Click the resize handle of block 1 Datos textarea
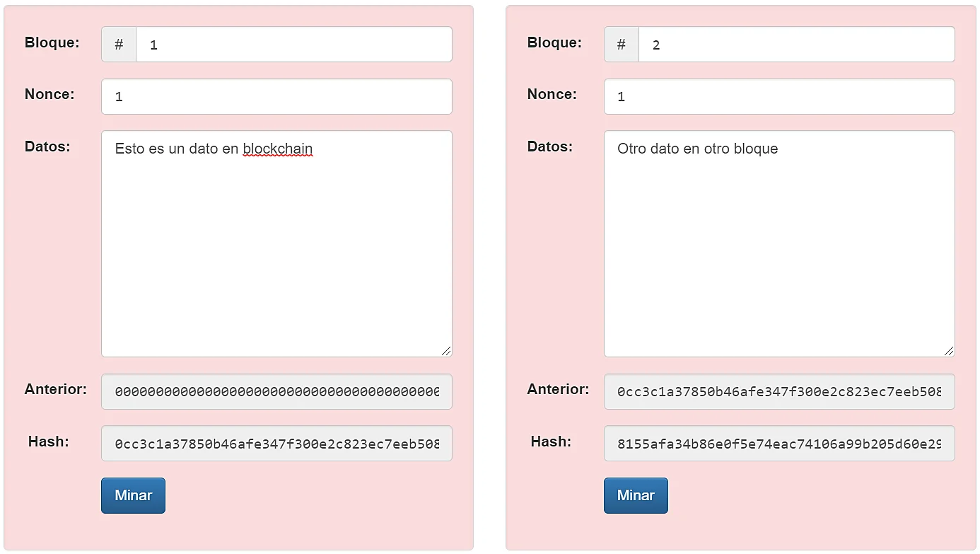The height and width of the screenshot is (554, 980). tap(446, 351)
